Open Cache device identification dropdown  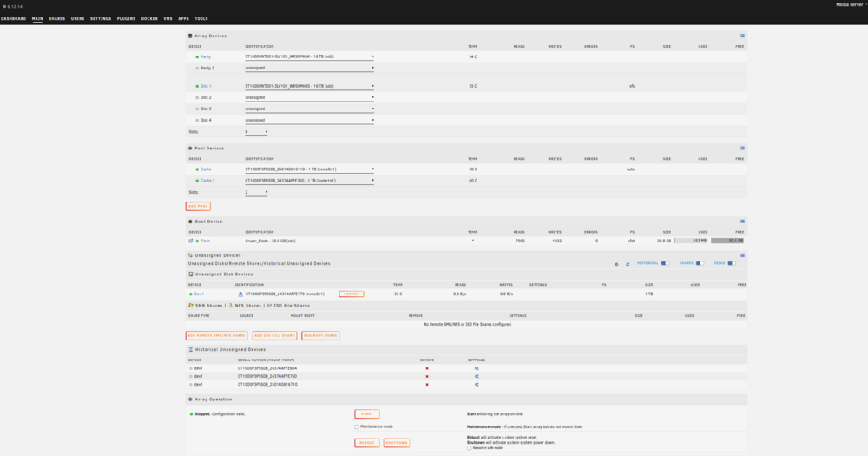310,169
